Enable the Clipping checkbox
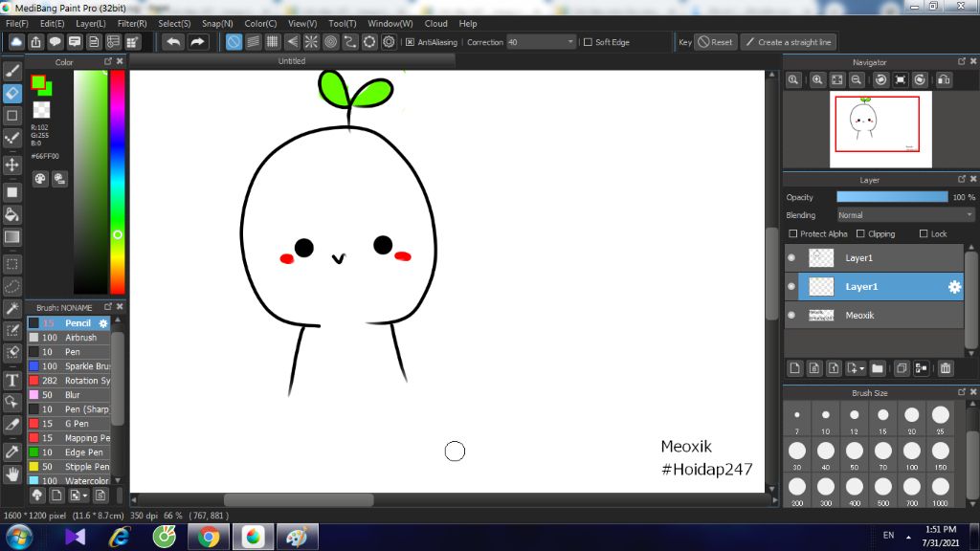Screen dimensions: 980x551 [x=860, y=233]
